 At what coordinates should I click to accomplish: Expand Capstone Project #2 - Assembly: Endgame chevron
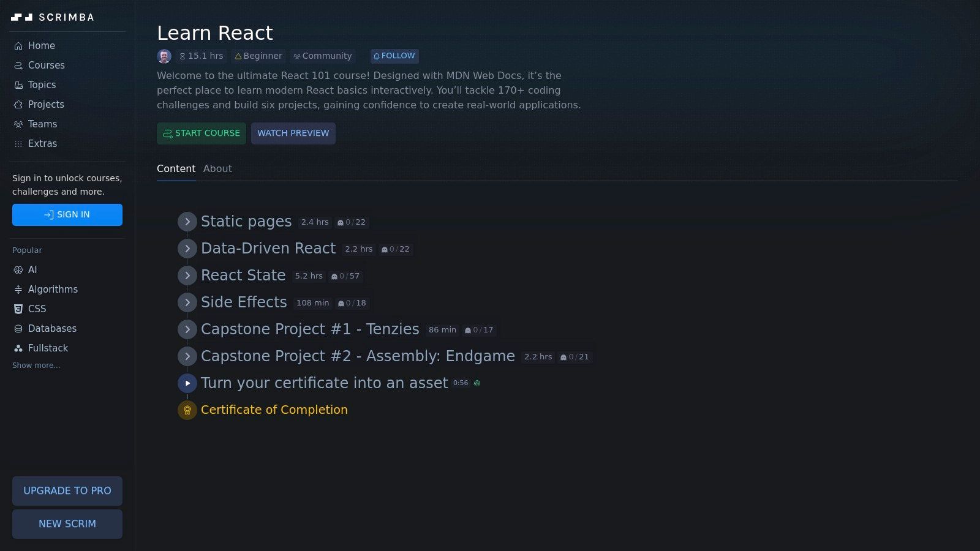187,356
